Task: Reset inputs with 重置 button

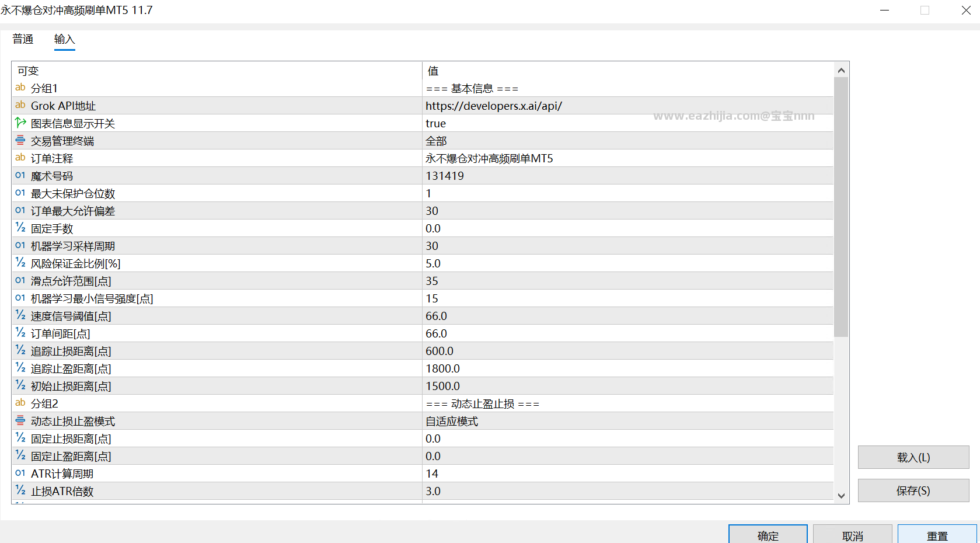Action: (x=937, y=535)
